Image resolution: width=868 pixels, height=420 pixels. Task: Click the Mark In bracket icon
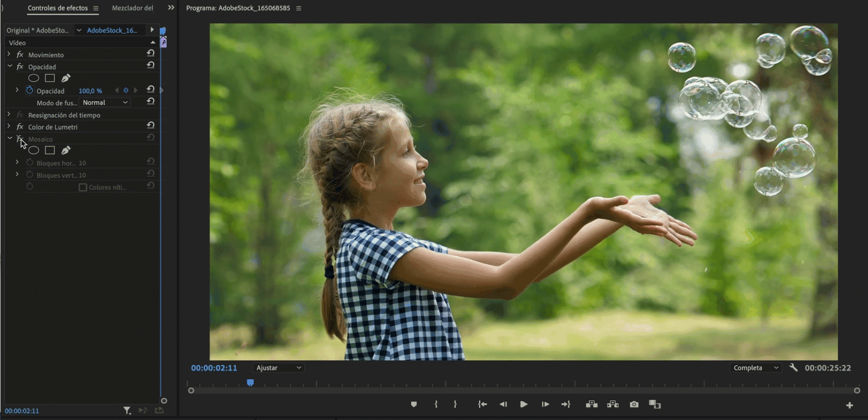[436, 404]
